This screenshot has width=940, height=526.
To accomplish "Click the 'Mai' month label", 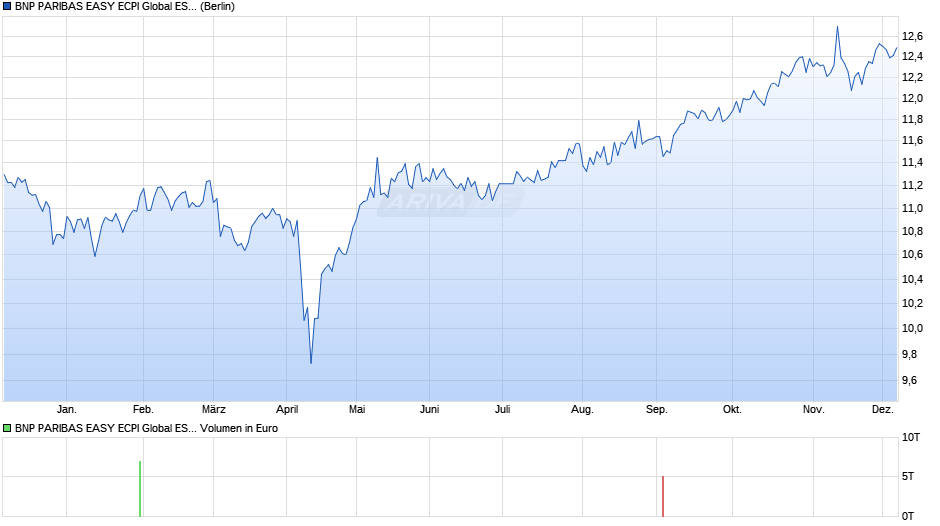I will pos(357,410).
